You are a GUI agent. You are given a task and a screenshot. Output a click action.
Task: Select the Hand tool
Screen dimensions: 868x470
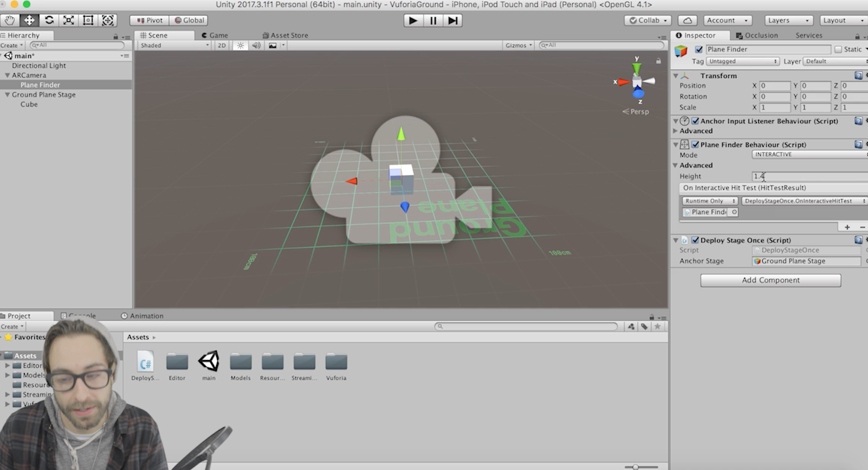[10, 20]
